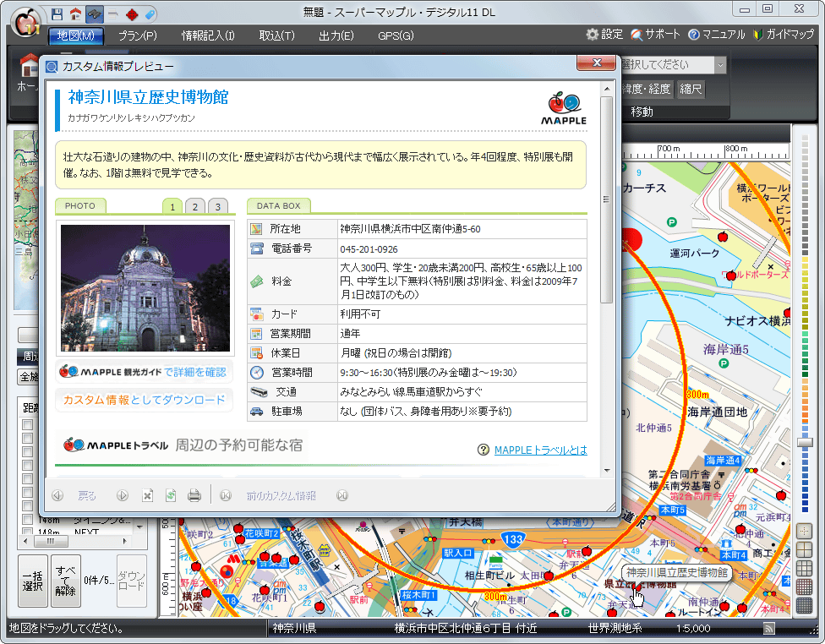Image resolution: width=825 pixels, height=644 pixels.
Task: Click the home icon in quick access bar
Action: 76,14
